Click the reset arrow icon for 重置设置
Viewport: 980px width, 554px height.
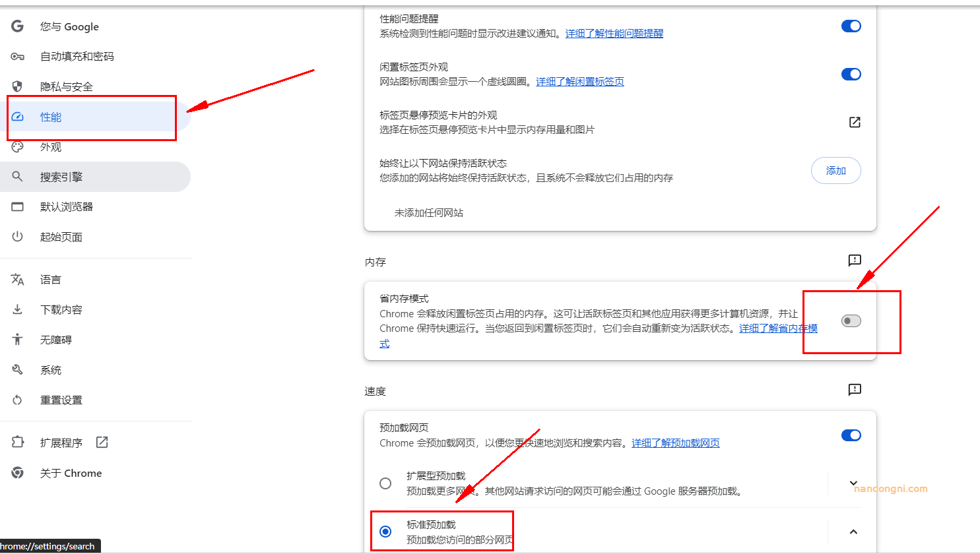17,400
